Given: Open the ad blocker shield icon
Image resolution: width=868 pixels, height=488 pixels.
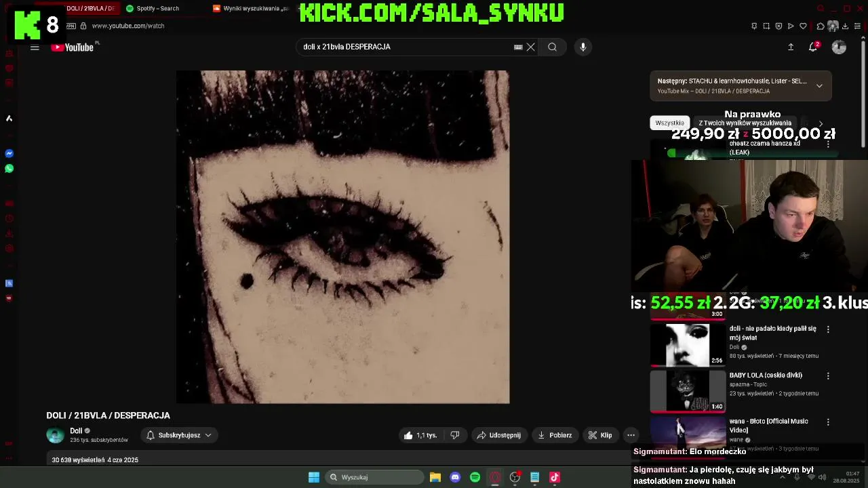Looking at the screenshot, I should click(778, 26).
